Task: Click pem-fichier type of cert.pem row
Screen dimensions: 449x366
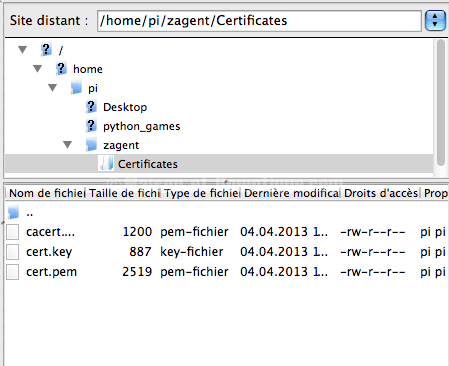Action: pyautogui.click(x=194, y=272)
